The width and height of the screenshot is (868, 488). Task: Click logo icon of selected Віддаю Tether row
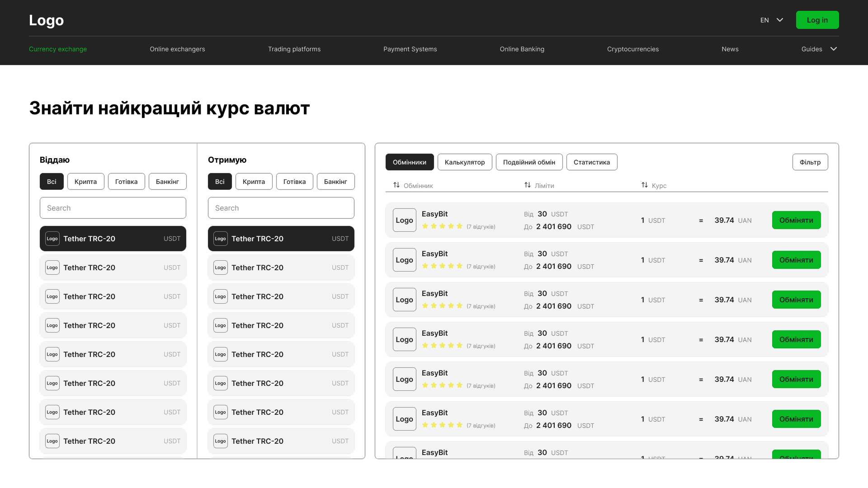tap(52, 239)
